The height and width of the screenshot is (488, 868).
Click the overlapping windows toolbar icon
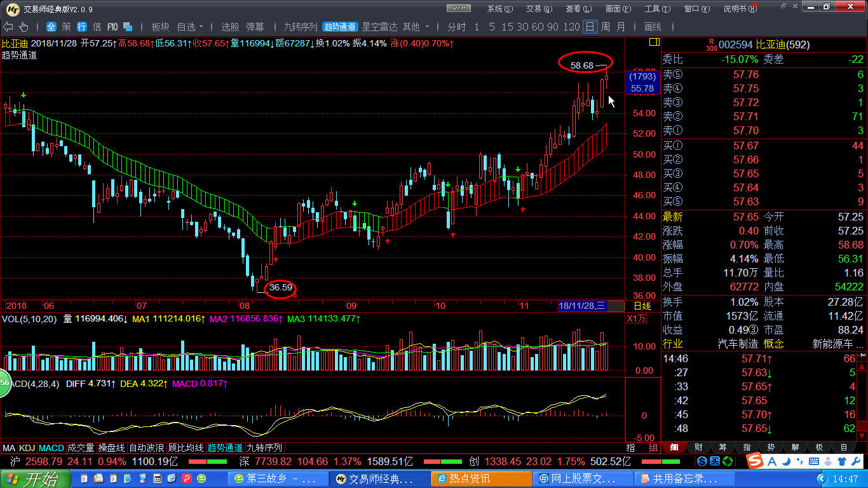point(128,27)
